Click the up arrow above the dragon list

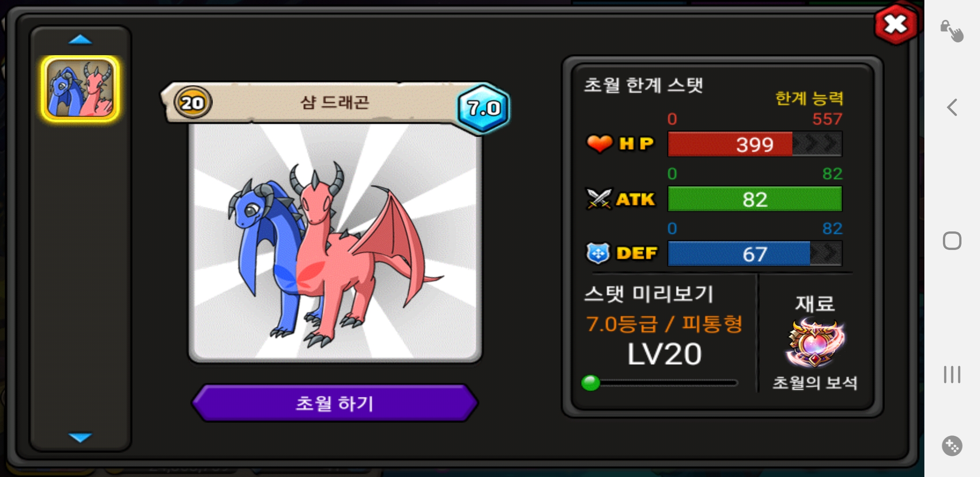[x=80, y=40]
